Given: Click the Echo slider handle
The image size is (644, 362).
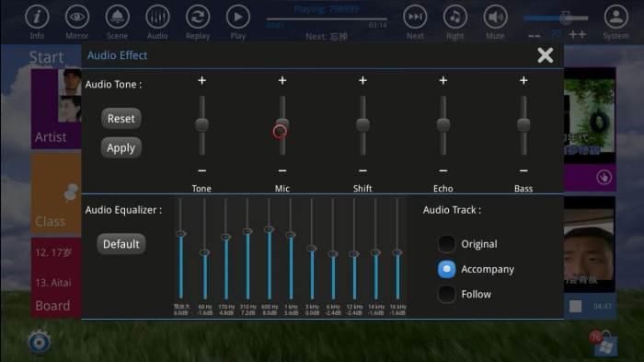Looking at the screenshot, I should tap(443, 125).
